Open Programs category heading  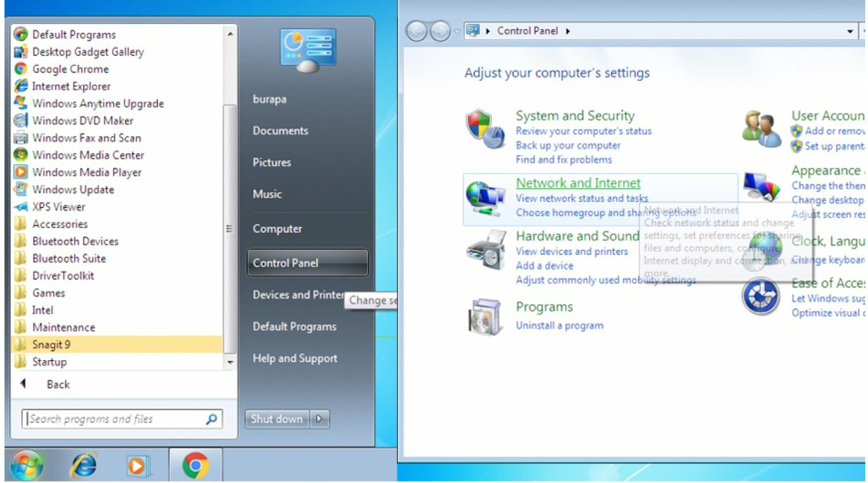[x=544, y=307]
